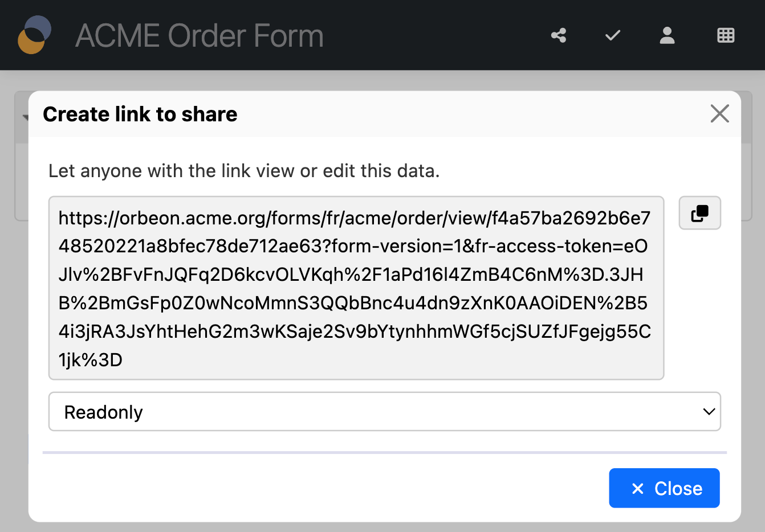This screenshot has height=532, width=765.
Task: Click inside the generated share URL box
Action: point(356,288)
